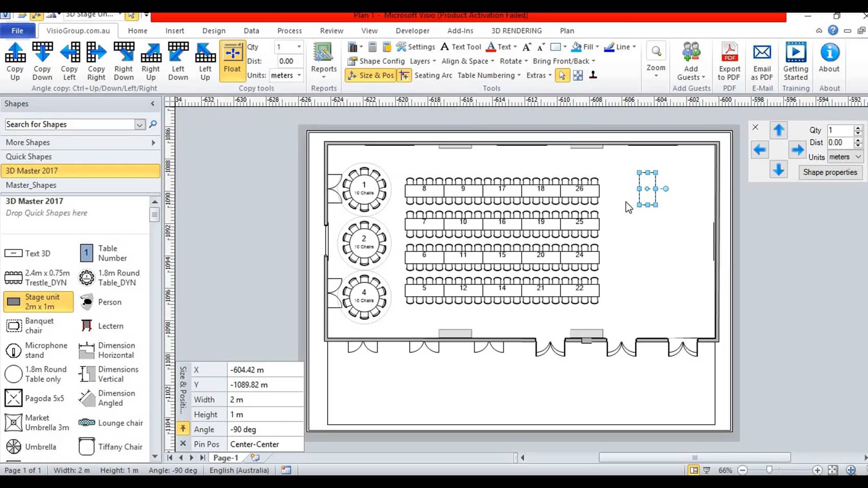Click the Seating Arc button
The height and width of the screenshot is (488, 868).
click(x=432, y=75)
